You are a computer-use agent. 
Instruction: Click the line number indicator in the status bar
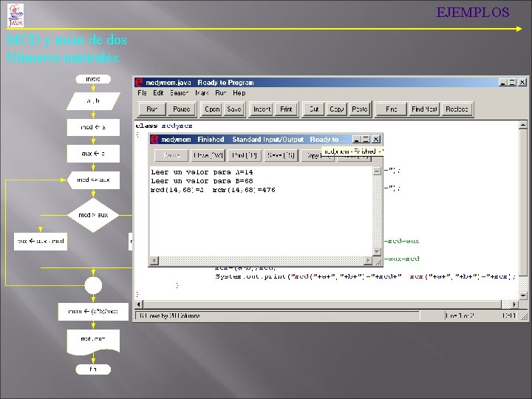click(460, 316)
